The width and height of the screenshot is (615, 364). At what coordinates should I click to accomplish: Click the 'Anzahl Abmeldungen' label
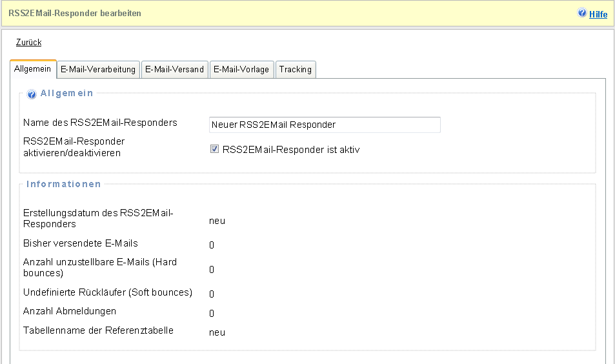coord(70,311)
